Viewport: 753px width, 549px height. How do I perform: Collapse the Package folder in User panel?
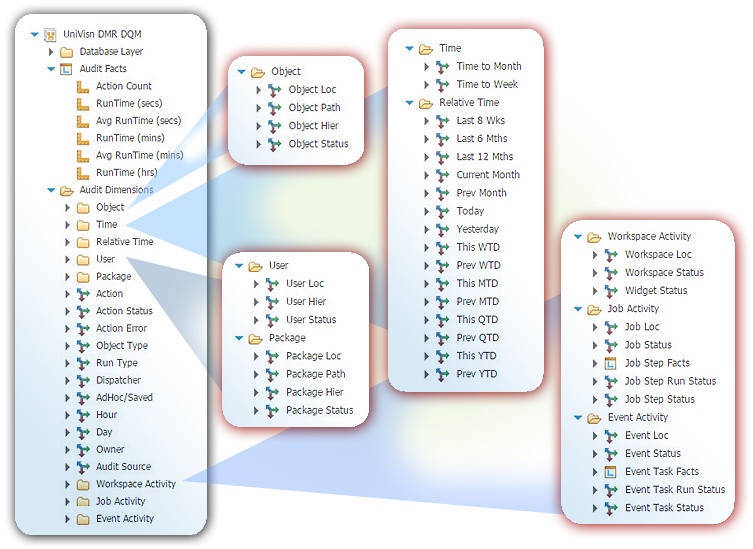pos(239,338)
